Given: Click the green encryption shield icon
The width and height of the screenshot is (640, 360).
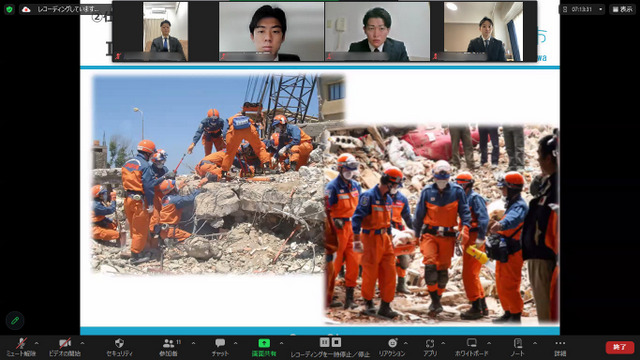Looking at the screenshot, I should click(9, 9).
